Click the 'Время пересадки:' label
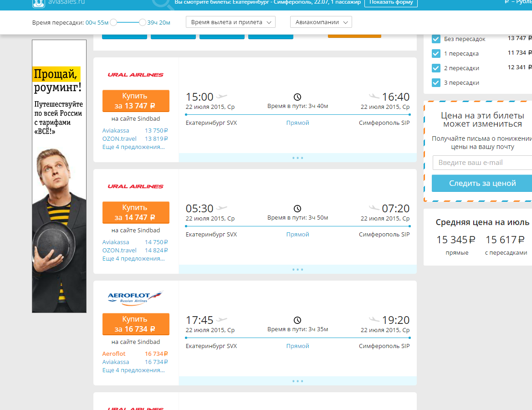 tap(58, 23)
